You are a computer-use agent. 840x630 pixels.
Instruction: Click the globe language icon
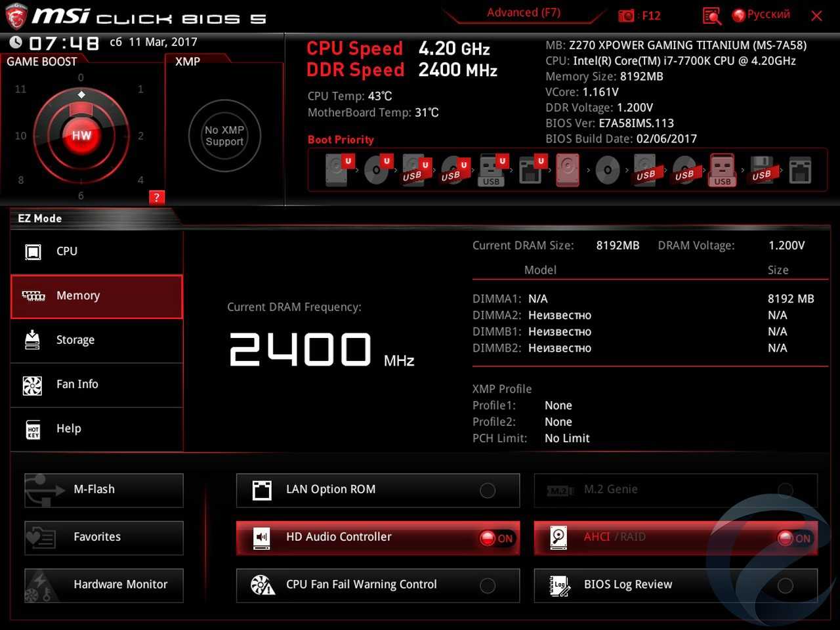[739, 16]
